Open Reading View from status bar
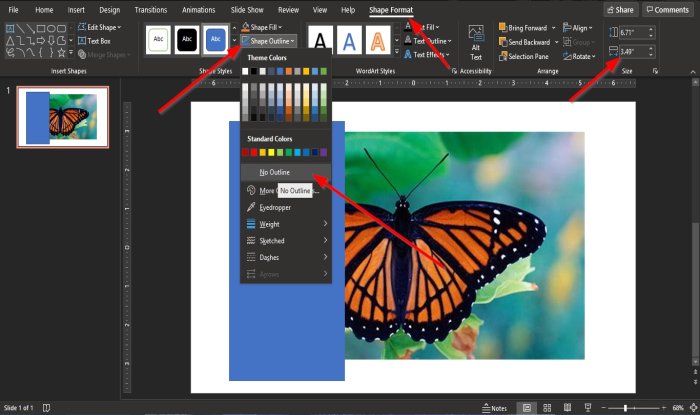700x415 pixels. click(567, 408)
